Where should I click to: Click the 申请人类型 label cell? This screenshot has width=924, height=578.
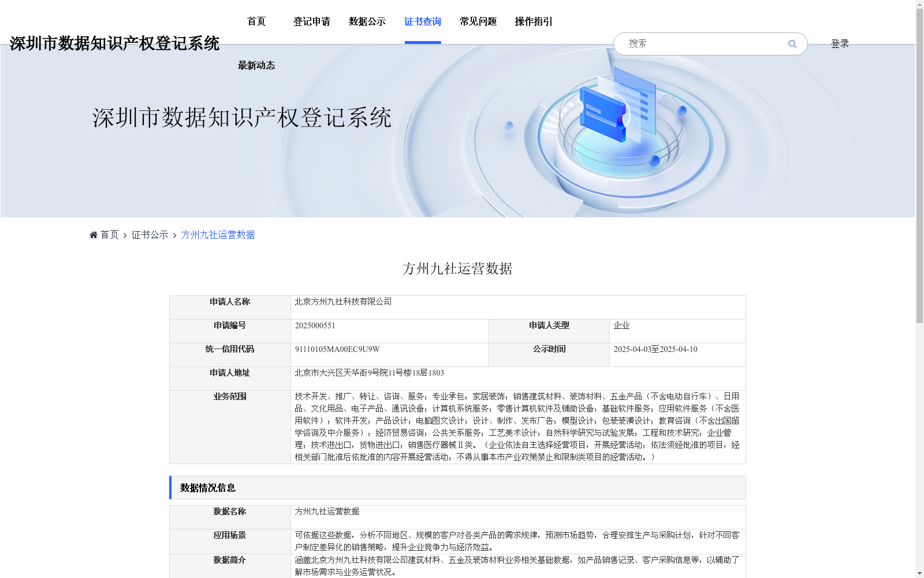tap(549, 331)
